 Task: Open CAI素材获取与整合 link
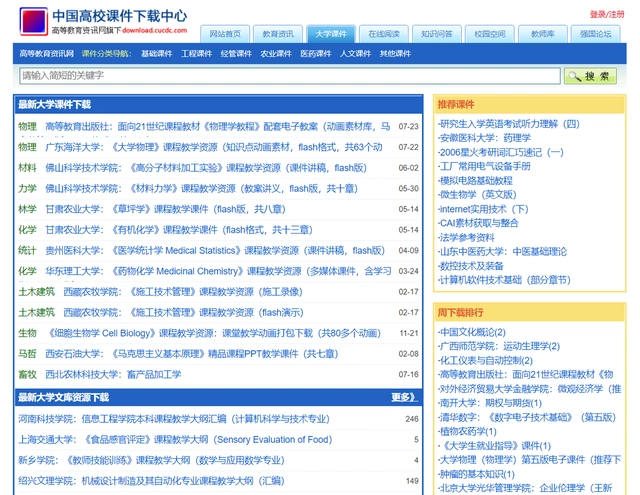coord(479,223)
